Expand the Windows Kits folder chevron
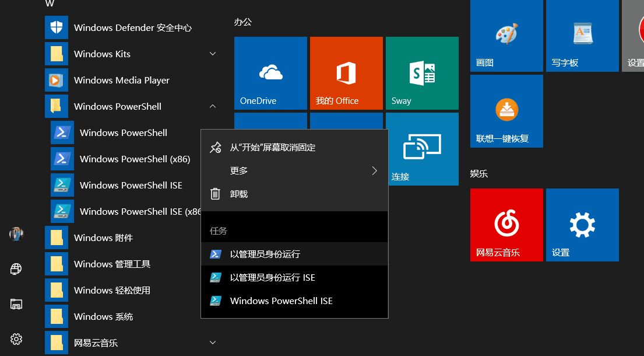Viewport: 644px width, 356px height. pos(213,54)
